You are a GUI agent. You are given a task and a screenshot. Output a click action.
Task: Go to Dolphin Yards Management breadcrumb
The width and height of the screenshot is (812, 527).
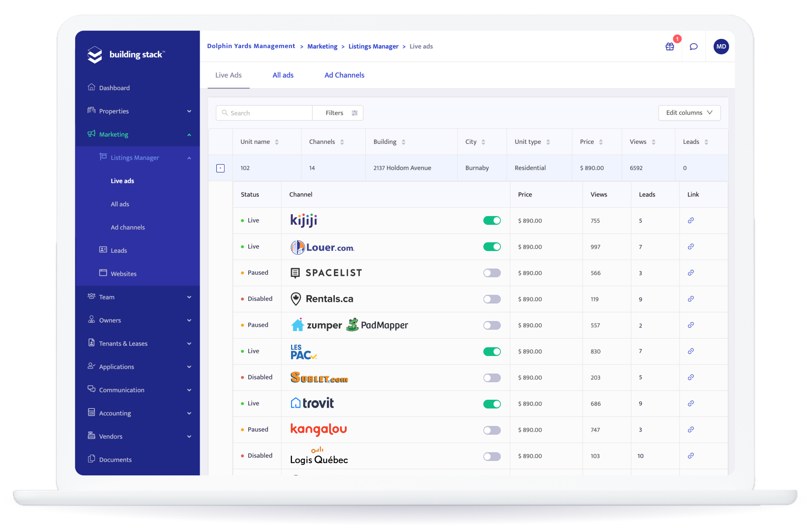(x=251, y=46)
